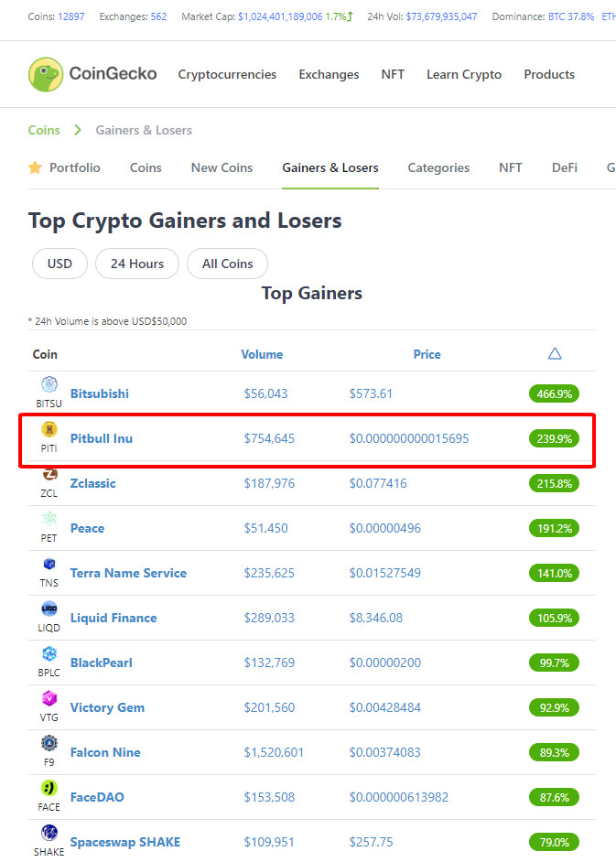Switch to the DeFi tab
Screen dimensions: 616x862
point(565,167)
